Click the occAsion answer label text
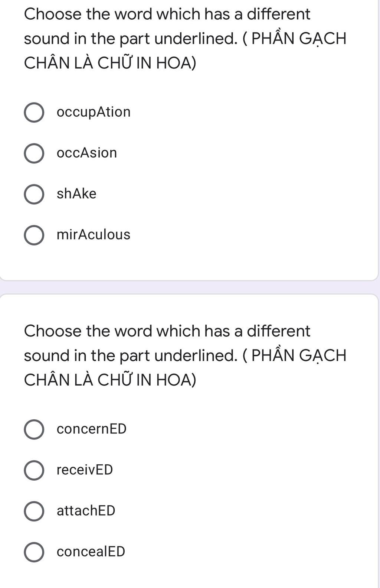This screenshot has width=380, height=588. [x=87, y=153]
